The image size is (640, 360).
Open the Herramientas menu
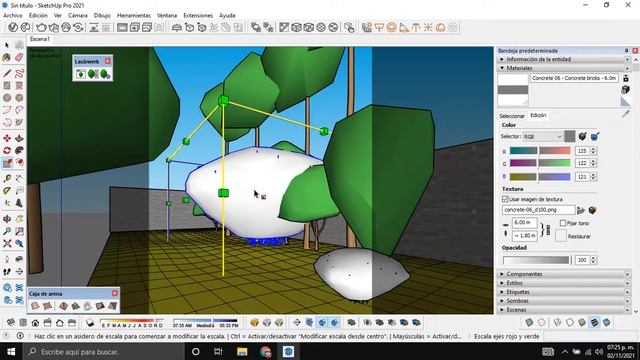coord(133,16)
